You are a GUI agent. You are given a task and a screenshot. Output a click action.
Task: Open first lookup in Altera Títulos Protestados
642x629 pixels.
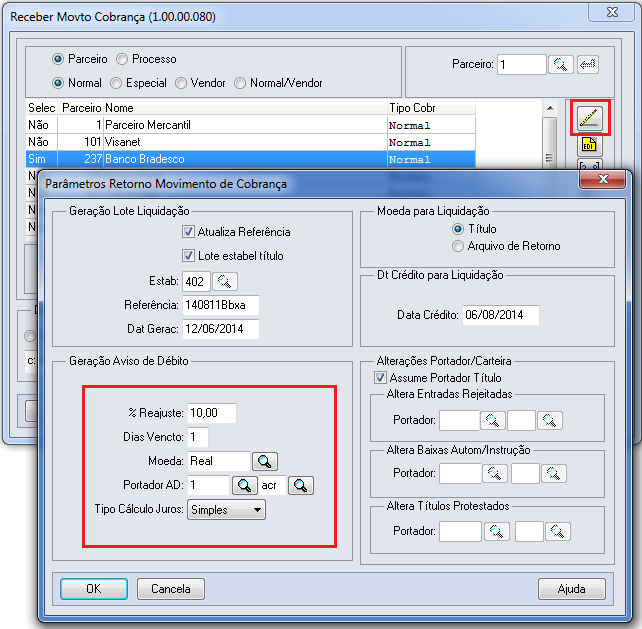tap(497, 532)
